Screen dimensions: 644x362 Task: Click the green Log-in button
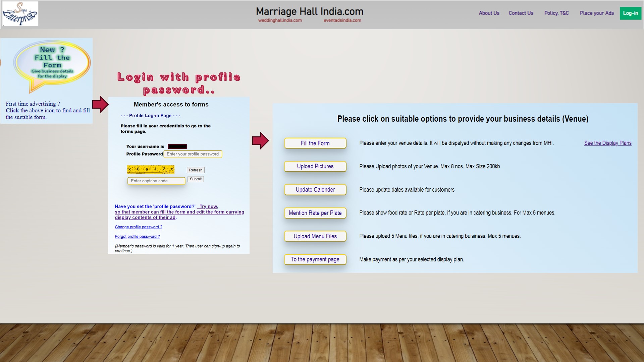(x=630, y=13)
